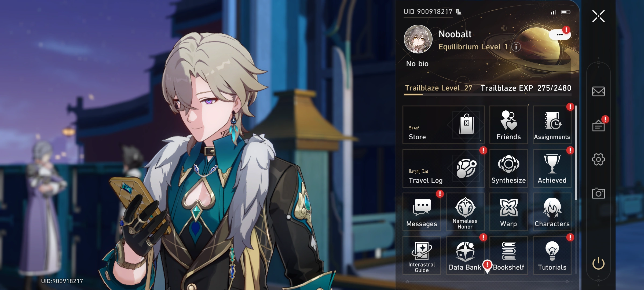Go to the Warp screen
The image size is (644, 290).
[x=508, y=212]
